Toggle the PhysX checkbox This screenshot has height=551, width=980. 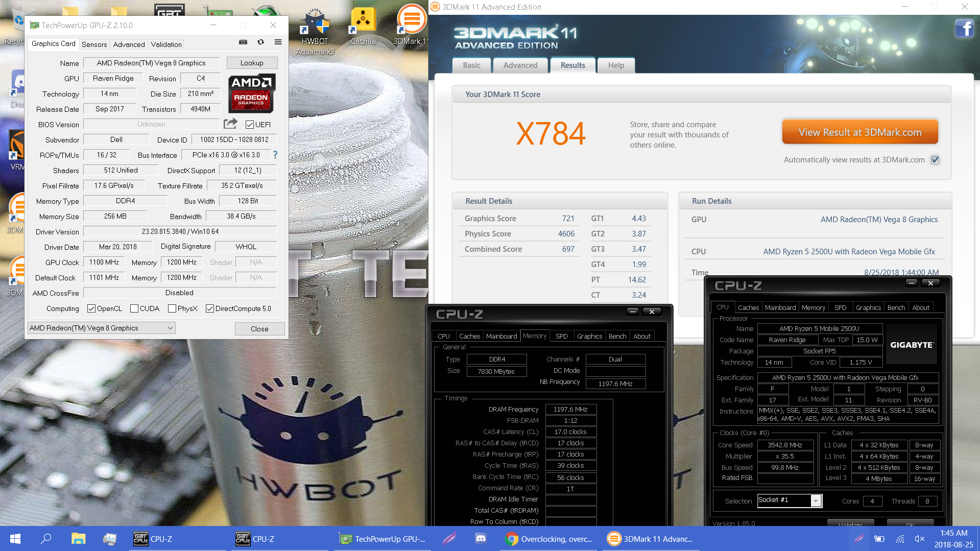pyautogui.click(x=172, y=308)
